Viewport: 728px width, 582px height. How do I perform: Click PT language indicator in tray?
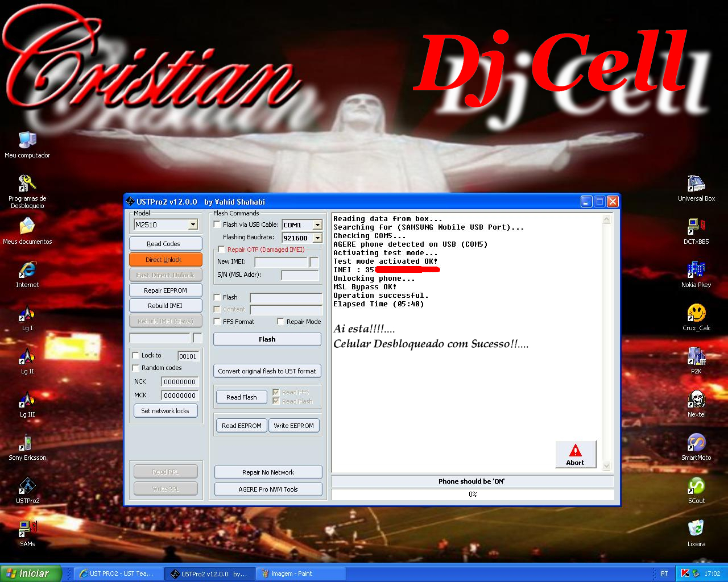click(664, 573)
